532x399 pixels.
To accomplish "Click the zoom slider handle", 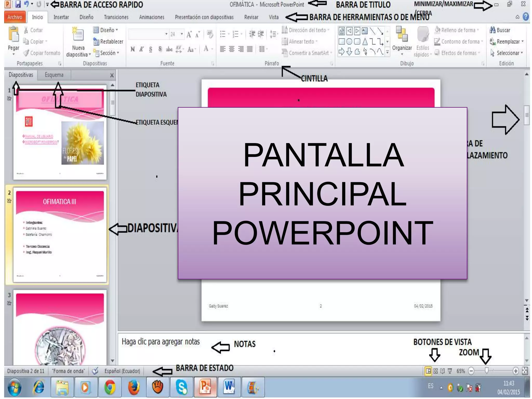I will coord(487,371).
